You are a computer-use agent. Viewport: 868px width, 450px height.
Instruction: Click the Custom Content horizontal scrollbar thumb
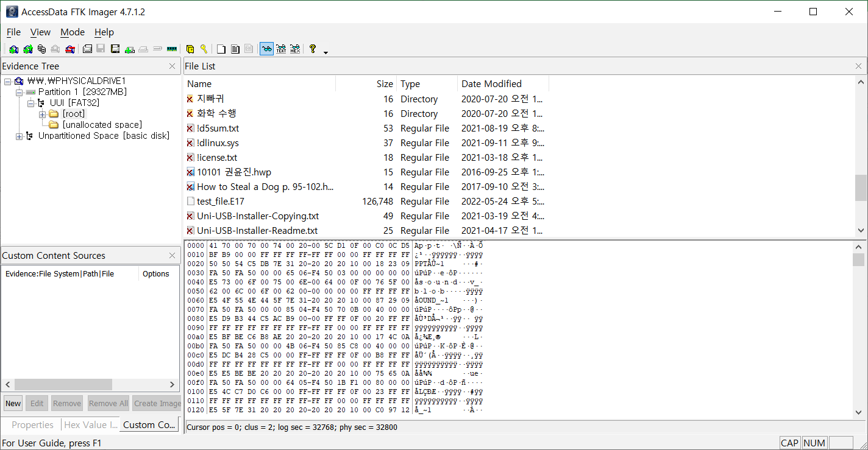click(x=63, y=385)
